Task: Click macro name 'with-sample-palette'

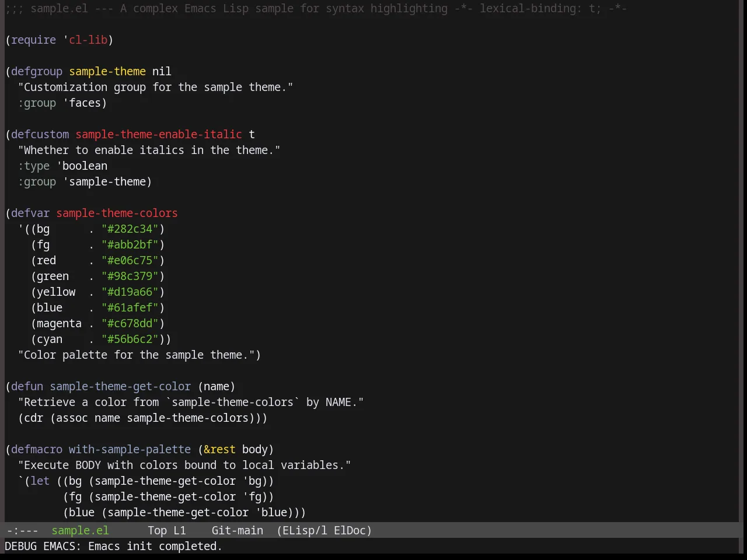Action: [130, 449]
